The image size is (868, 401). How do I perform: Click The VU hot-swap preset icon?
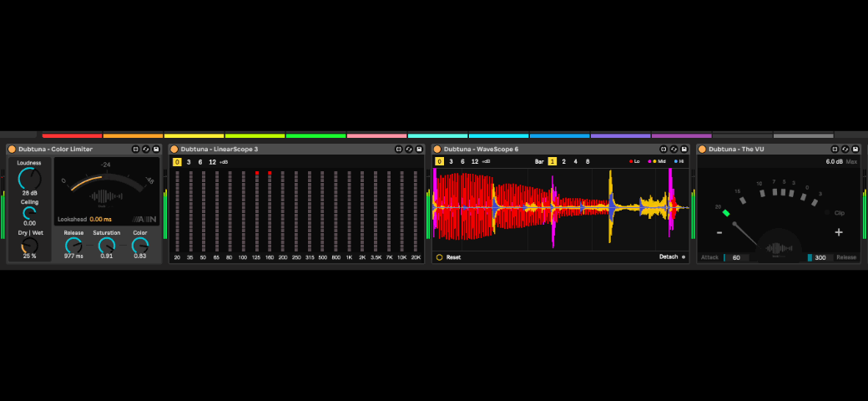point(845,149)
